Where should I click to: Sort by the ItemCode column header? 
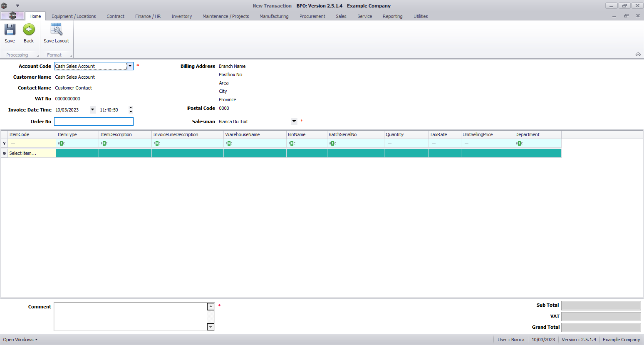32,134
